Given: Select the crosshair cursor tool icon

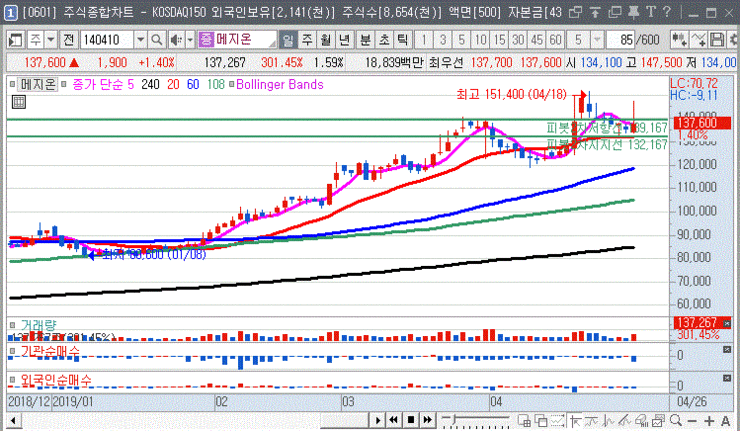Looking at the screenshot, I should pos(575,420).
